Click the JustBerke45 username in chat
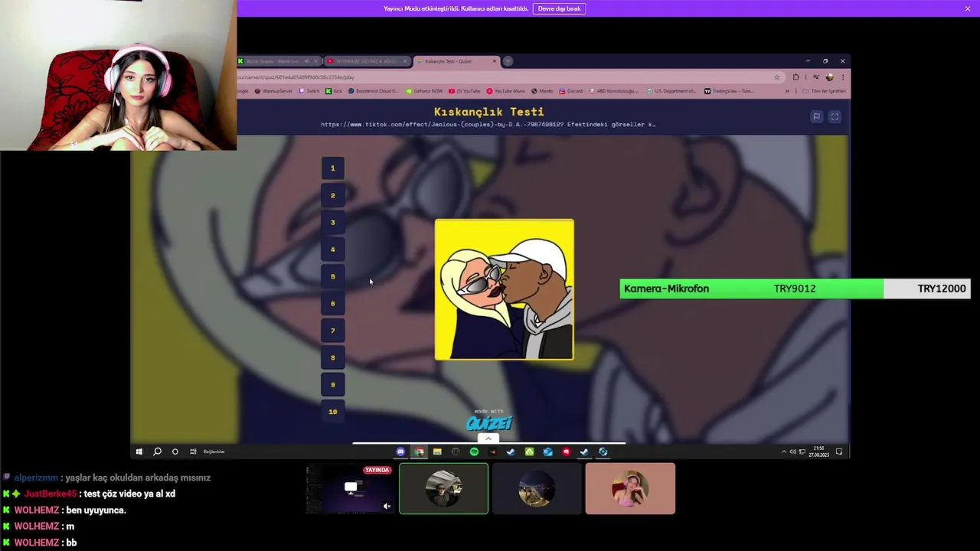 [51, 494]
